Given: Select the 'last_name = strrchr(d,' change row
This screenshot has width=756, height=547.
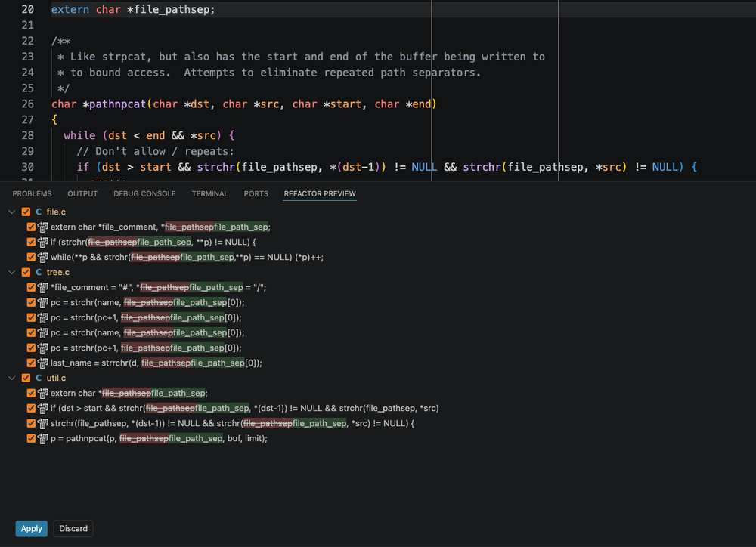Looking at the screenshot, I should click(x=156, y=363).
